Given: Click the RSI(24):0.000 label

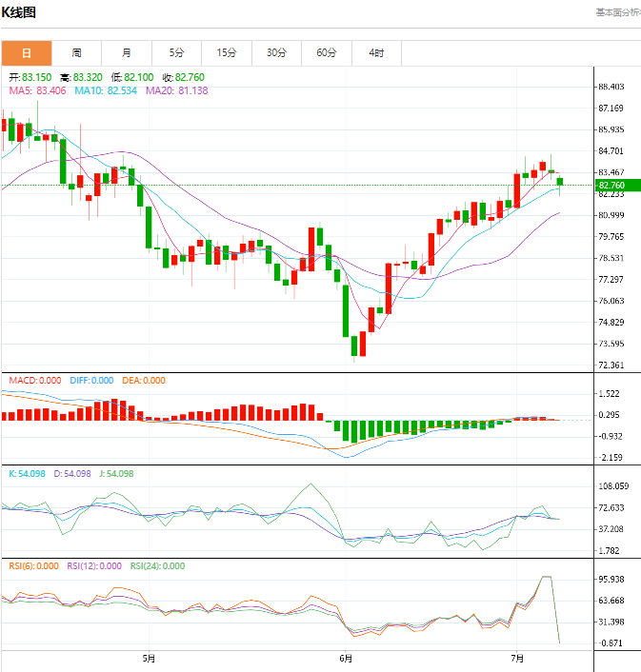Looking at the screenshot, I should 158,566.
